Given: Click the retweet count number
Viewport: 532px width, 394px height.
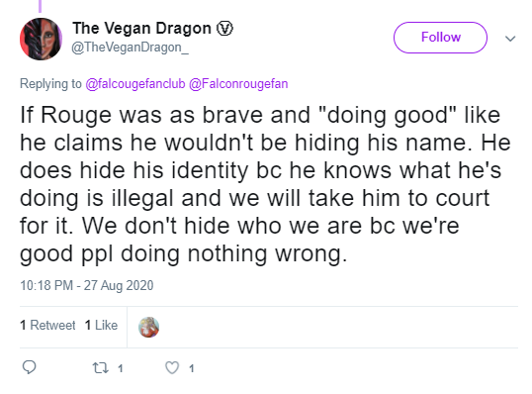Looking at the screenshot, I should [120, 368].
